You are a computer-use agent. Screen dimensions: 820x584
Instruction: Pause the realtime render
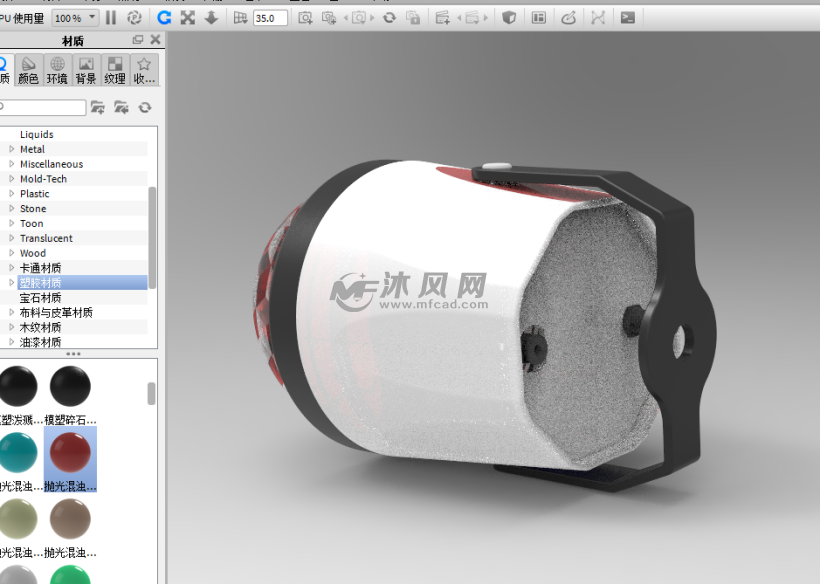click(x=111, y=16)
